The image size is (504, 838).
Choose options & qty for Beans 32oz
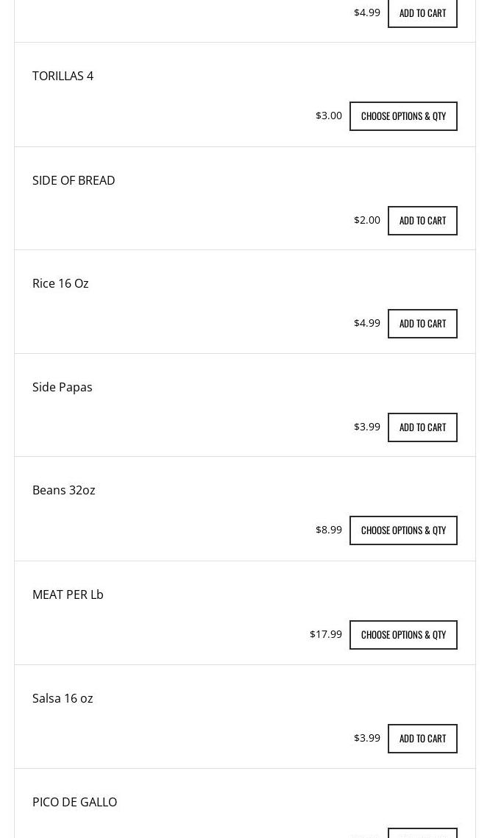point(403,530)
